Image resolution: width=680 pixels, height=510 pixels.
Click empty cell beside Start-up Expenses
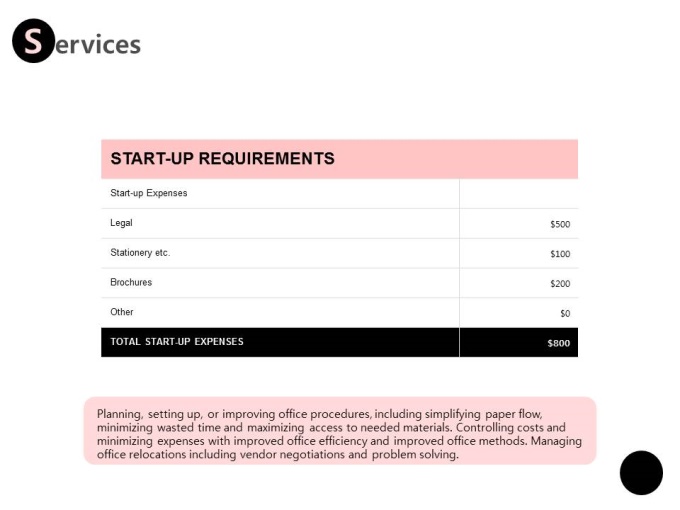(519, 193)
